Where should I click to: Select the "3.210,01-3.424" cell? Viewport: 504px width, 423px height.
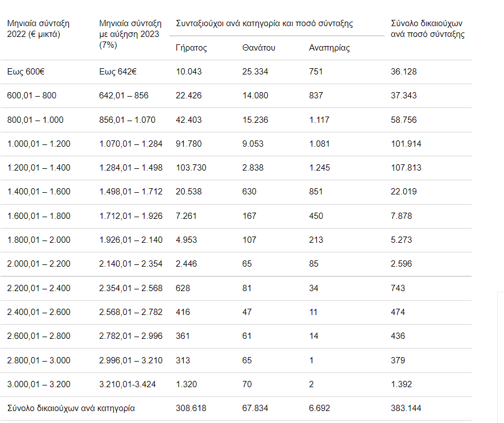click(x=128, y=384)
